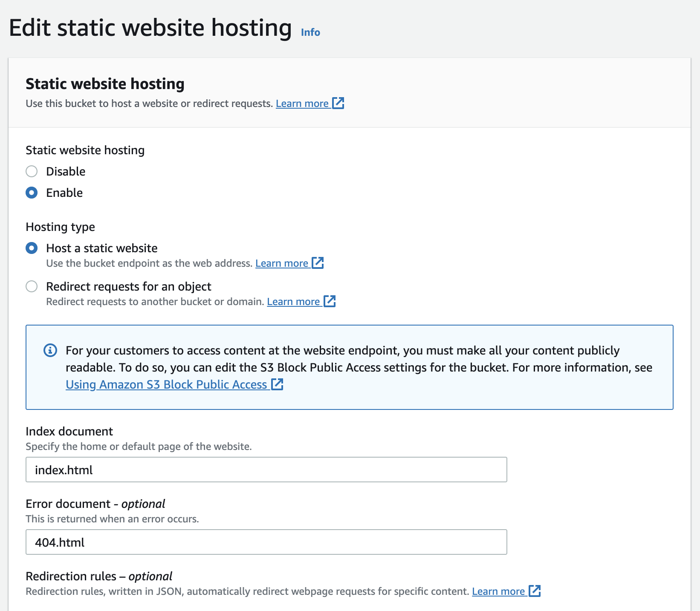The image size is (700, 611).
Task: Open Learn more link about bucket endpoint
Action: pos(281,263)
